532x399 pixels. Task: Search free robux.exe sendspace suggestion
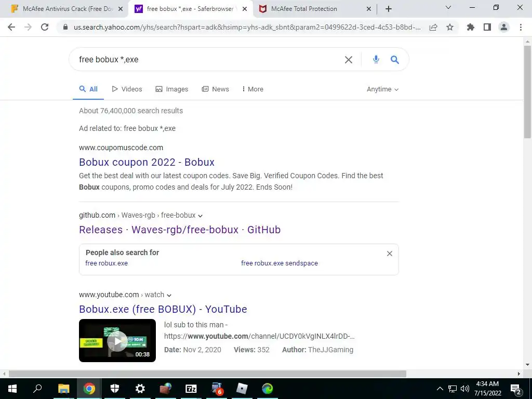pos(279,263)
